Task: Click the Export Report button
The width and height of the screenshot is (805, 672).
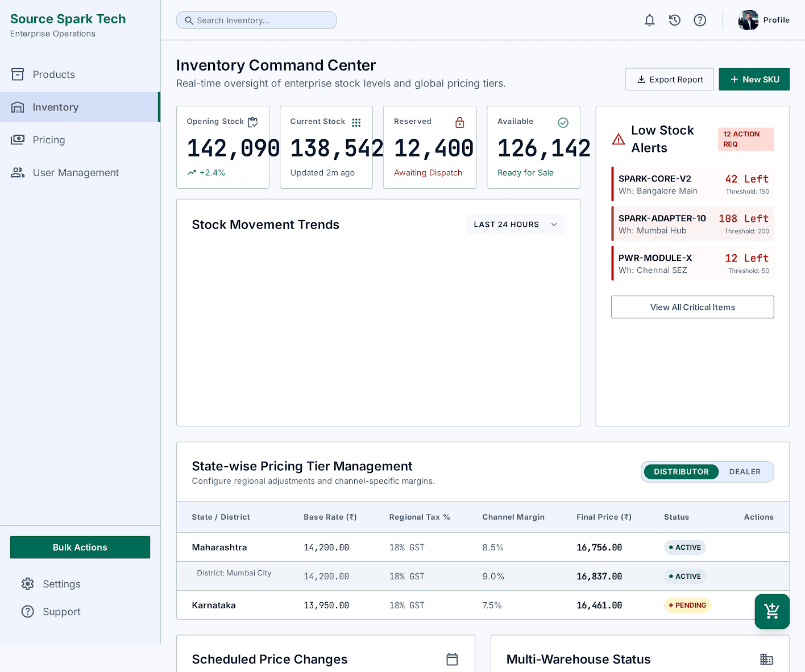Action: 669,79
